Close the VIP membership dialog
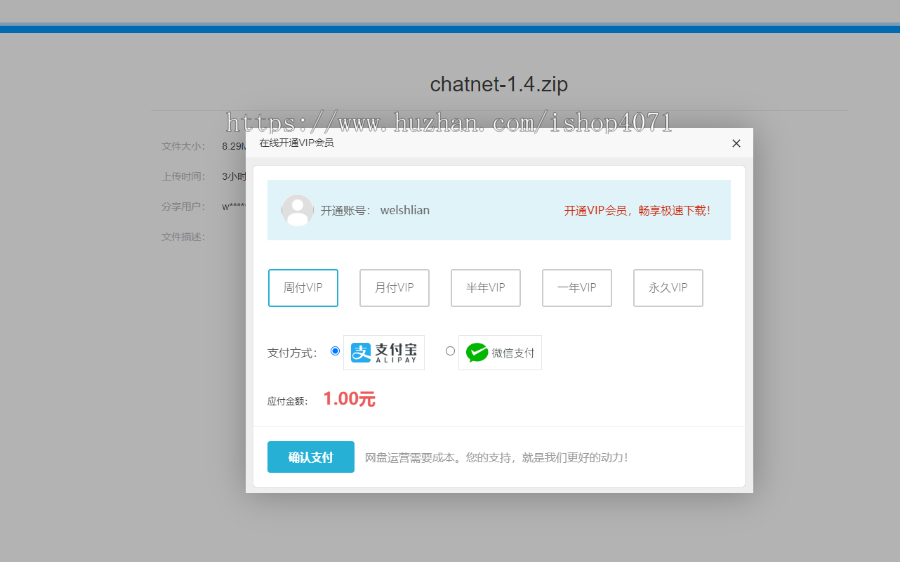 pyautogui.click(x=736, y=143)
